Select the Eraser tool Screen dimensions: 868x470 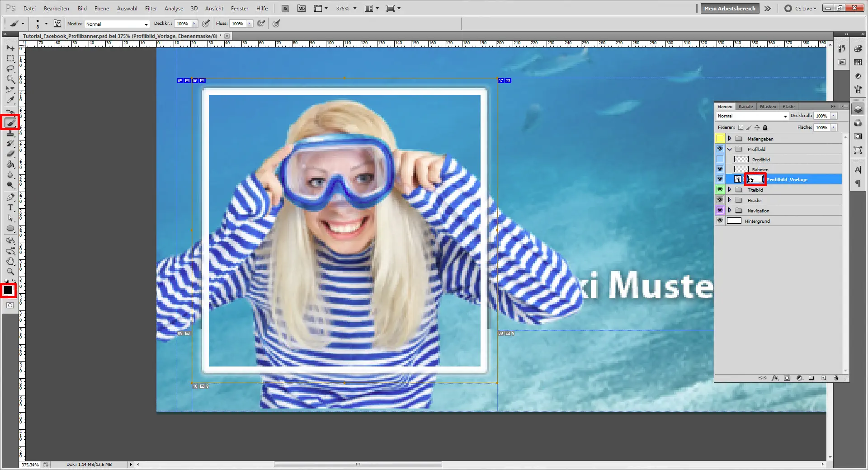point(10,153)
